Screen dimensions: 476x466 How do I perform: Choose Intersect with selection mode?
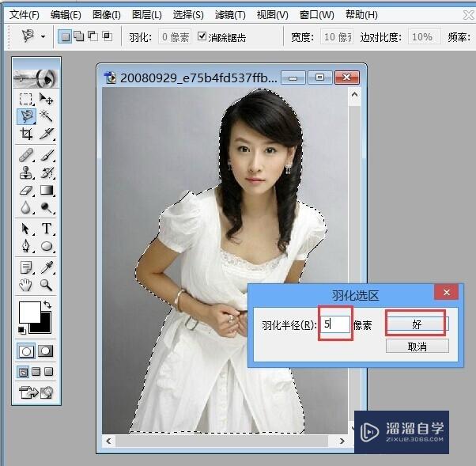107,36
